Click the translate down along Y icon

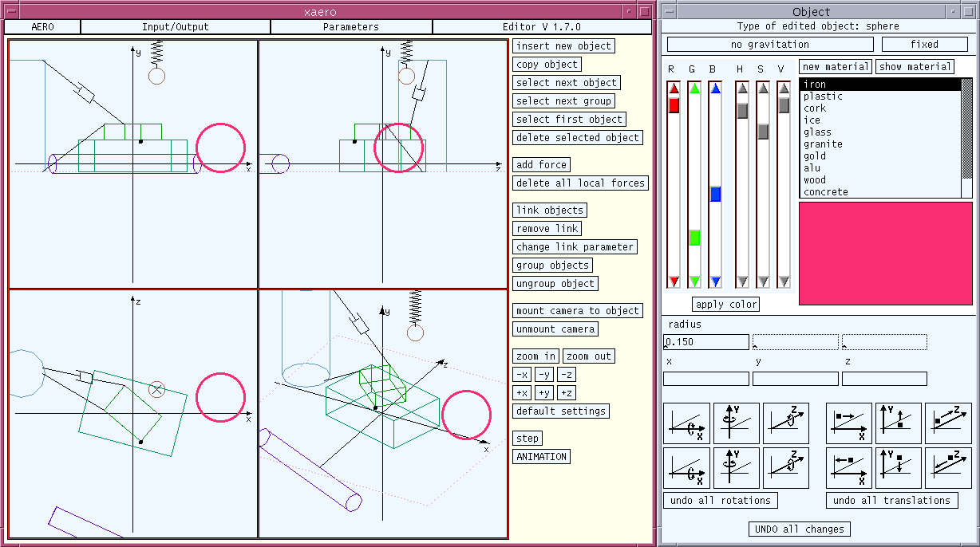pyautogui.click(x=899, y=468)
